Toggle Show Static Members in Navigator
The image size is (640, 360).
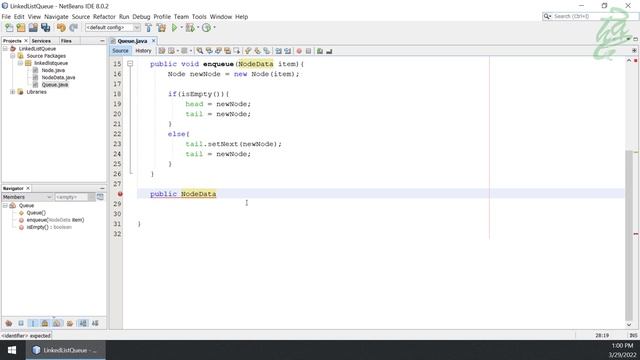pyautogui.click(x=33, y=323)
